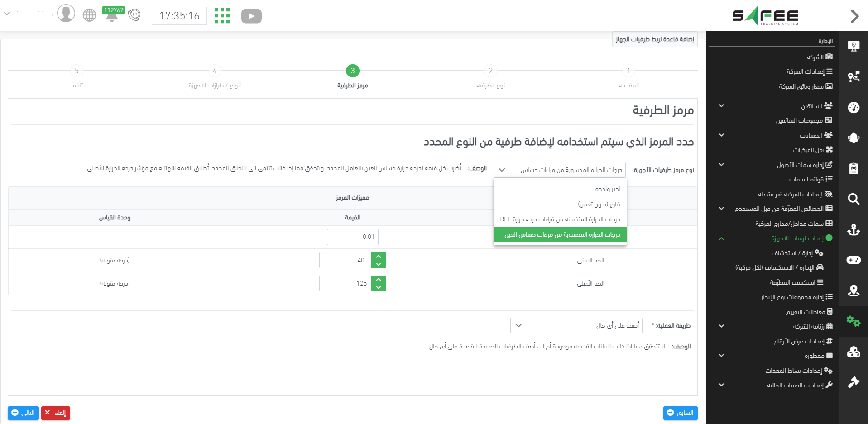Open the green apps grid menu
The height and width of the screenshot is (424, 868).
coord(222,16)
